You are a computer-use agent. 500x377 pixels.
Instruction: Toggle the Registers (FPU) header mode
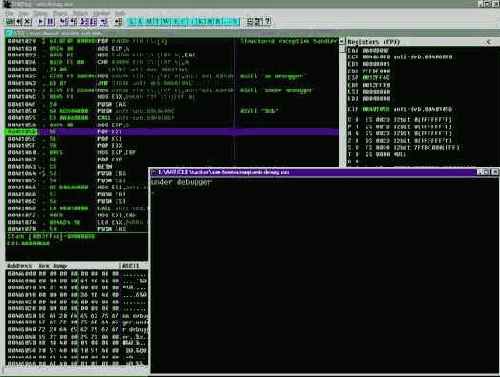pyautogui.click(x=373, y=42)
